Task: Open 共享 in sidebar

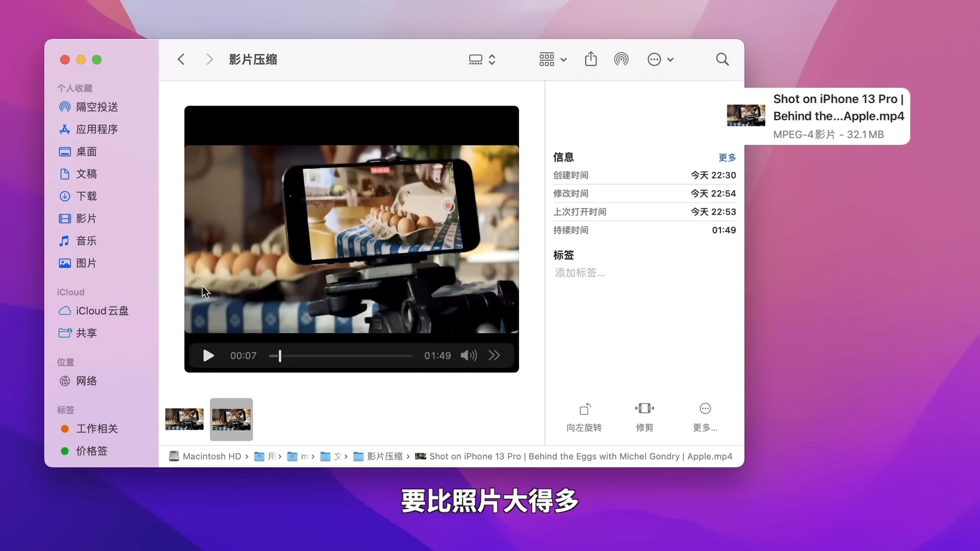Action: pos(86,333)
